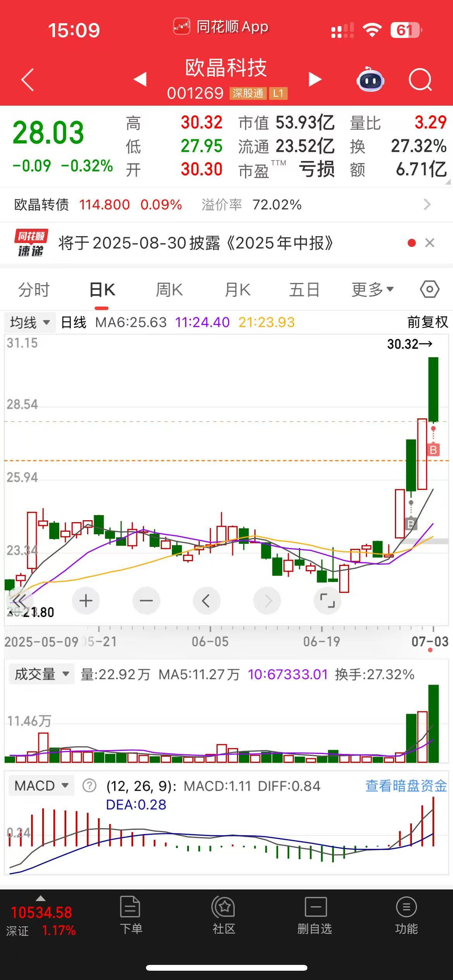The height and width of the screenshot is (980, 453).
Task: Switch to next stock with right triangle
Action: click(315, 79)
